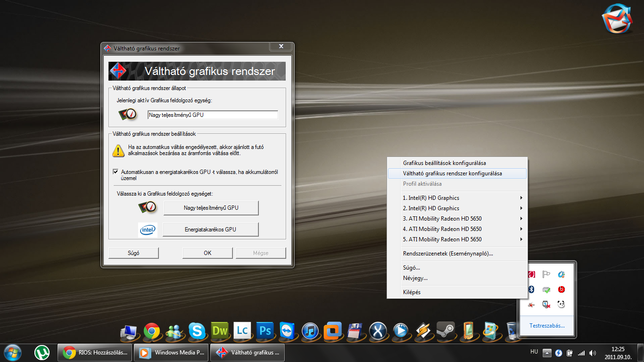Screen dimensions: 644x362
Task: Open TeamViewer from the dock
Action: [x=288, y=331]
